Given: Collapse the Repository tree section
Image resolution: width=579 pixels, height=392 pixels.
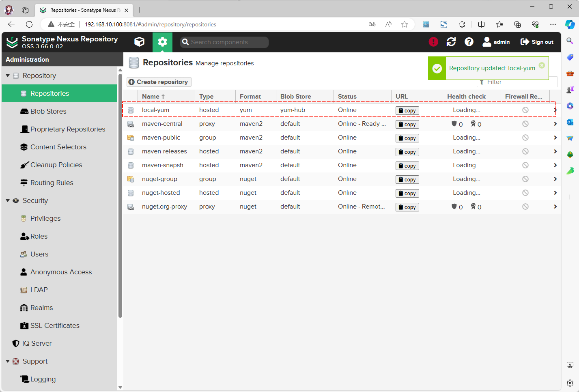Looking at the screenshot, I should click(8, 75).
